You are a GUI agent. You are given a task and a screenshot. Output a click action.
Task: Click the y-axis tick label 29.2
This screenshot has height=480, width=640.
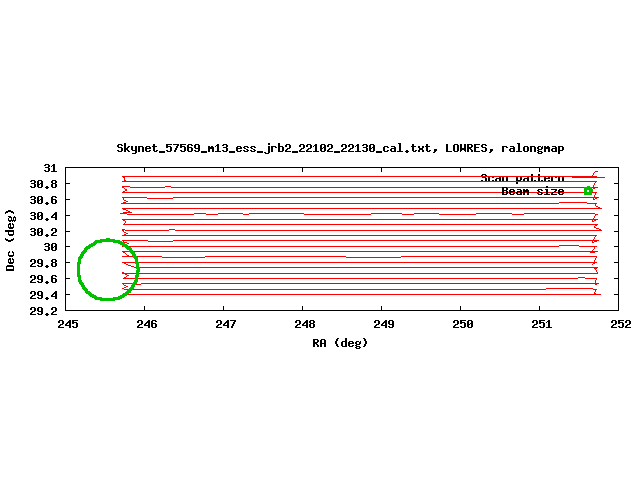pyautogui.click(x=44, y=311)
